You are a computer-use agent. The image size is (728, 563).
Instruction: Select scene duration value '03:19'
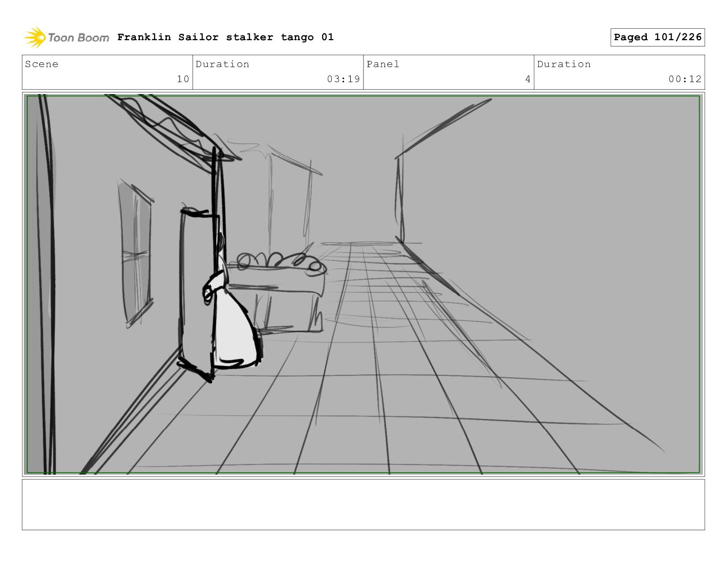pyautogui.click(x=343, y=79)
